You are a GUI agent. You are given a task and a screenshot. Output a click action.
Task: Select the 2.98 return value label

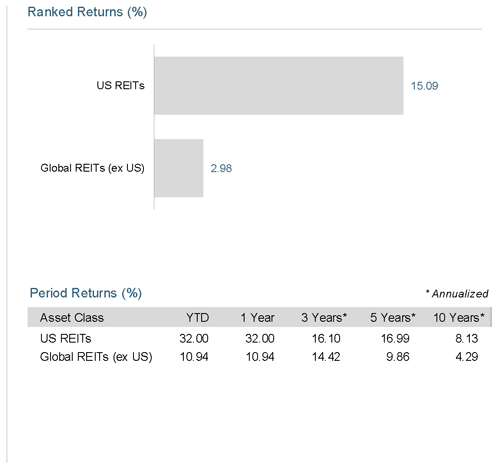point(221,168)
